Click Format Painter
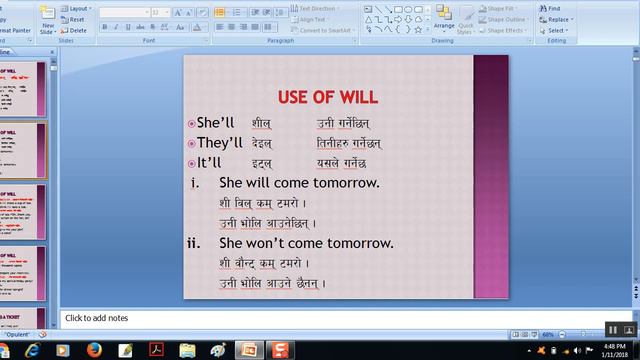The height and width of the screenshot is (360, 640). pos(15,31)
